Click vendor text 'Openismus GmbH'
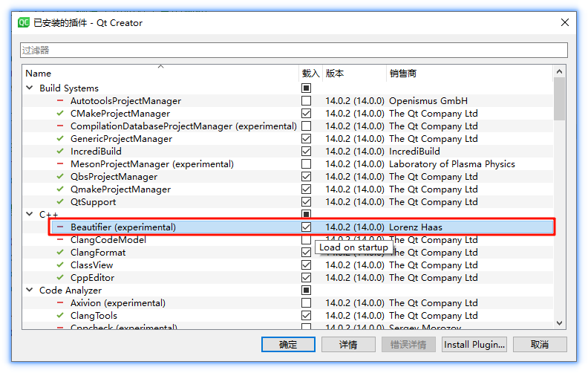Image resolution: width=588 pixels, height=373 pixels. (x=428, y=101)
